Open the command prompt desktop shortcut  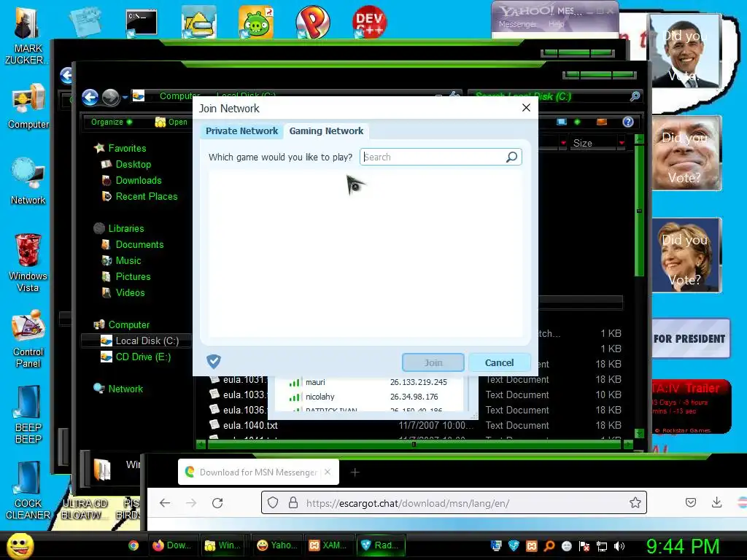tap(142, 23)
